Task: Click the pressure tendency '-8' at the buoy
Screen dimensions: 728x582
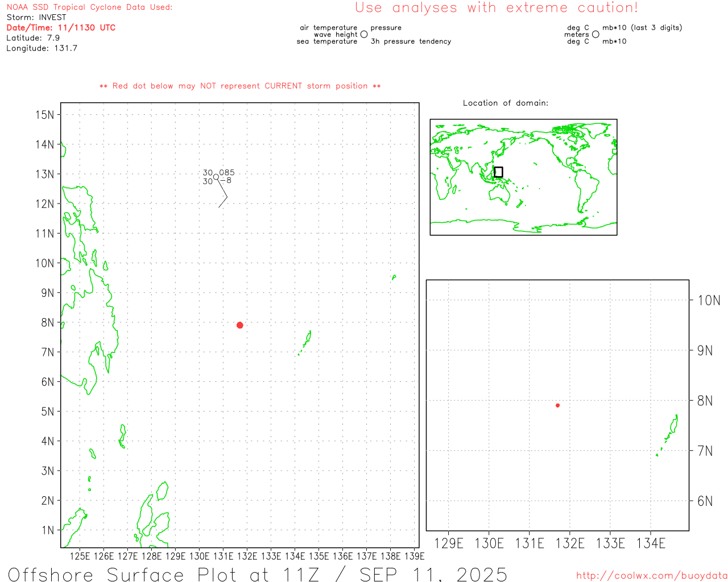Action: tap(226, 181)
